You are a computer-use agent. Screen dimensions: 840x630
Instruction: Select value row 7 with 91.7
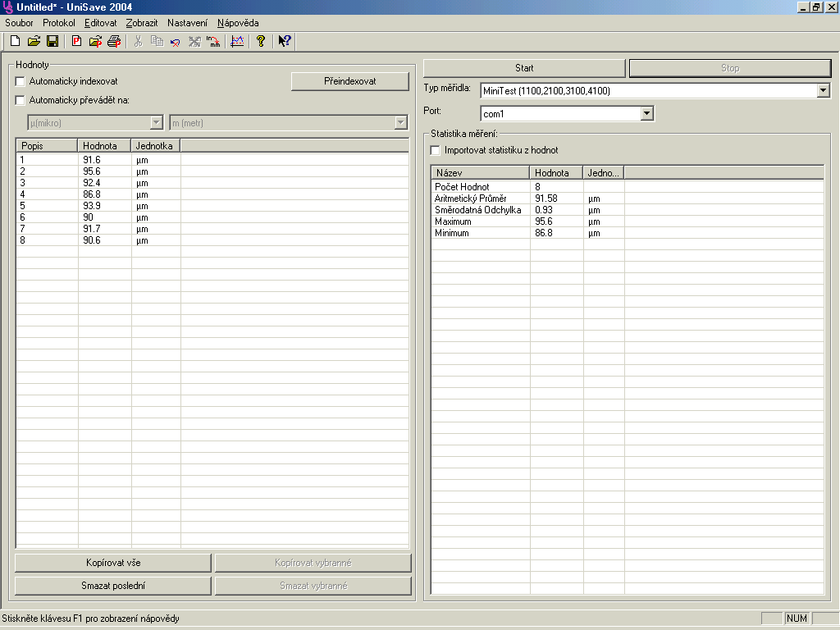pyautogui.click(x=212, y=229)
